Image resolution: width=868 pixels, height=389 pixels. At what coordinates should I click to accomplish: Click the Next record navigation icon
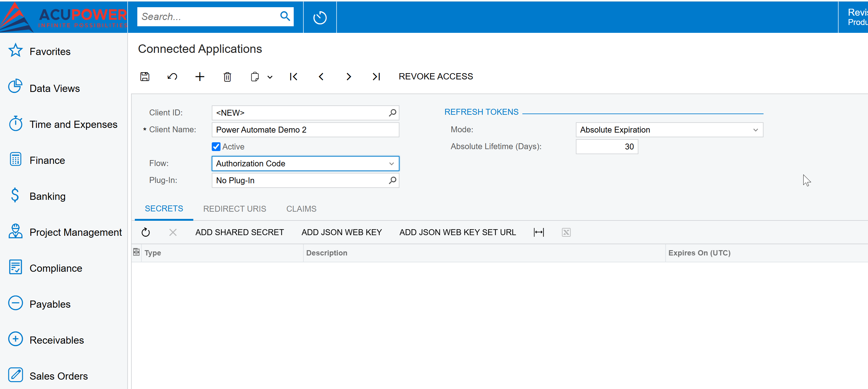349,76
